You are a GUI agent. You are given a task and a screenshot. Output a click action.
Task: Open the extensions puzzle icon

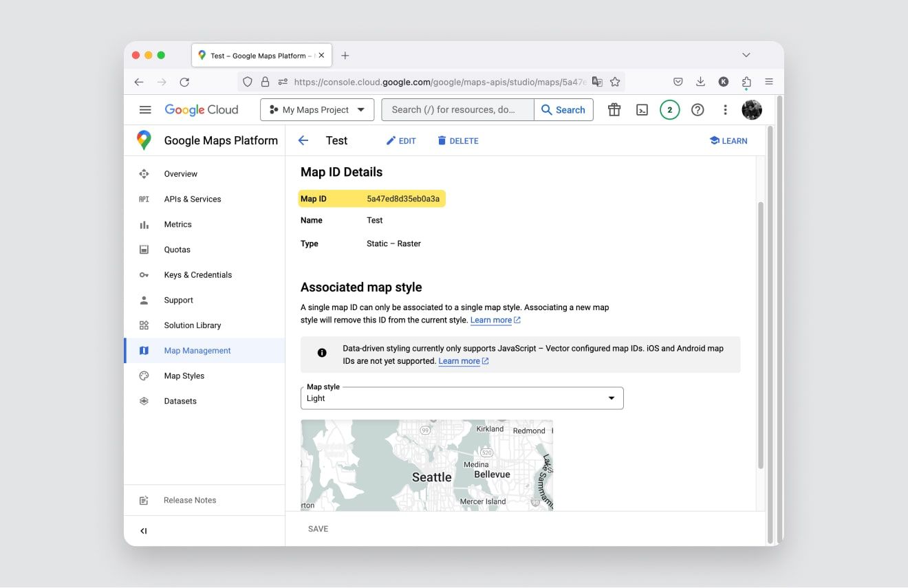(746, 83)
